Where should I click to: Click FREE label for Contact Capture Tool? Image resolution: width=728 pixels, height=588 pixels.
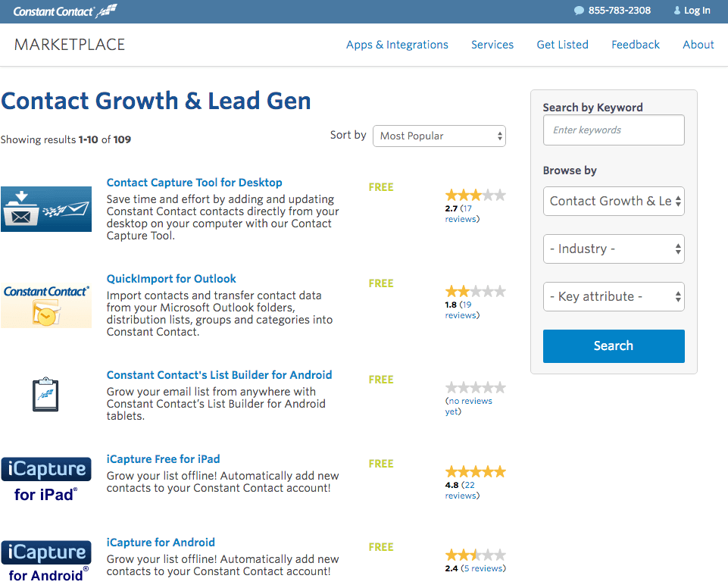coord(381,187)
